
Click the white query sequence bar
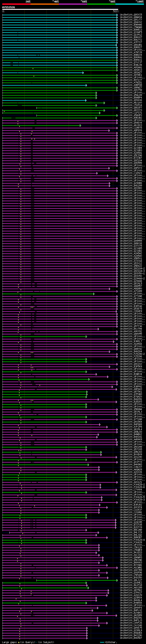click(60, 10)
